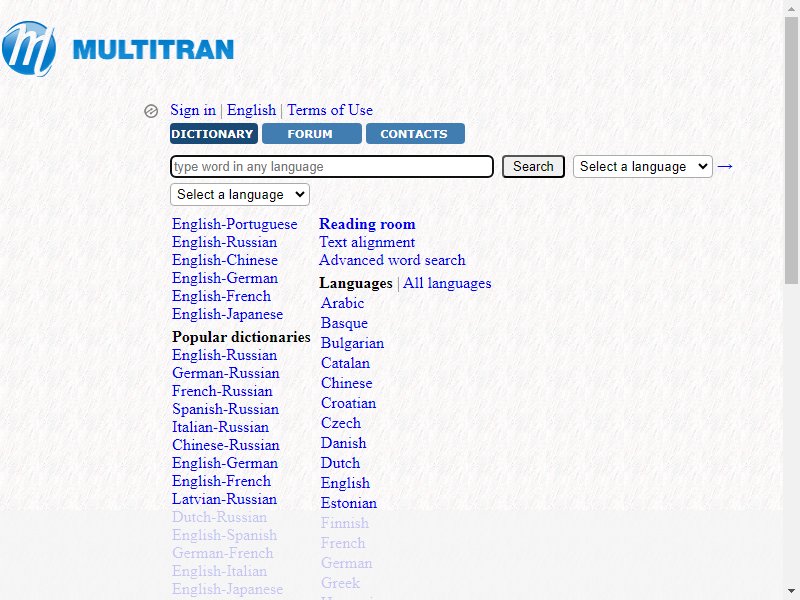Go to the CONTACTS tab
Image resolution: width=800 pixels, height=600 pixels.
point(415,134)
